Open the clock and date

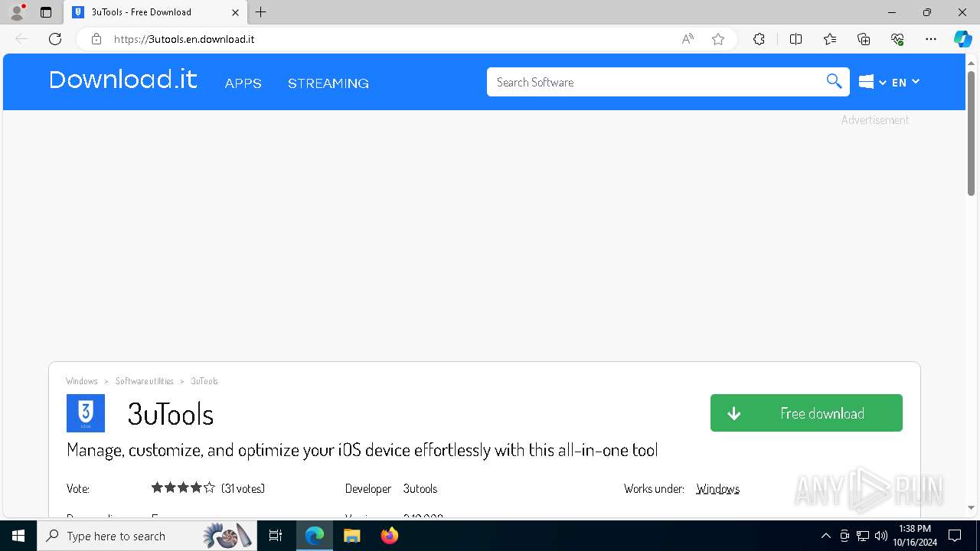915,536
